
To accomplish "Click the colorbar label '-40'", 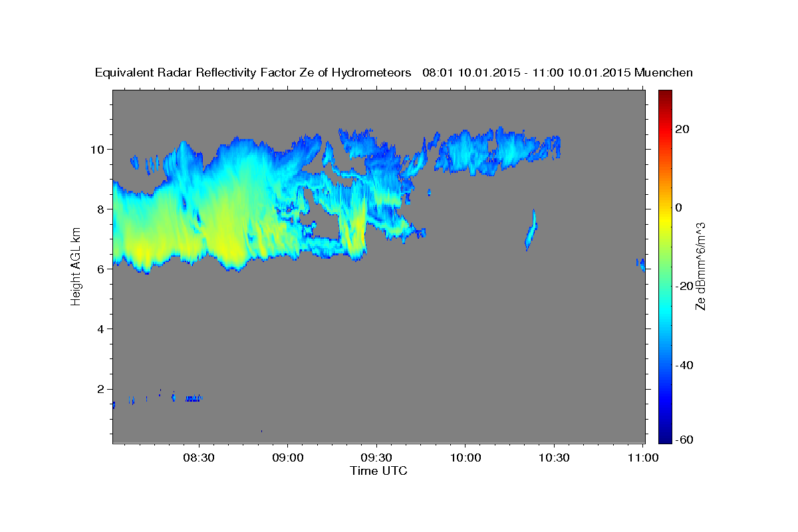I will click(684, 364).
